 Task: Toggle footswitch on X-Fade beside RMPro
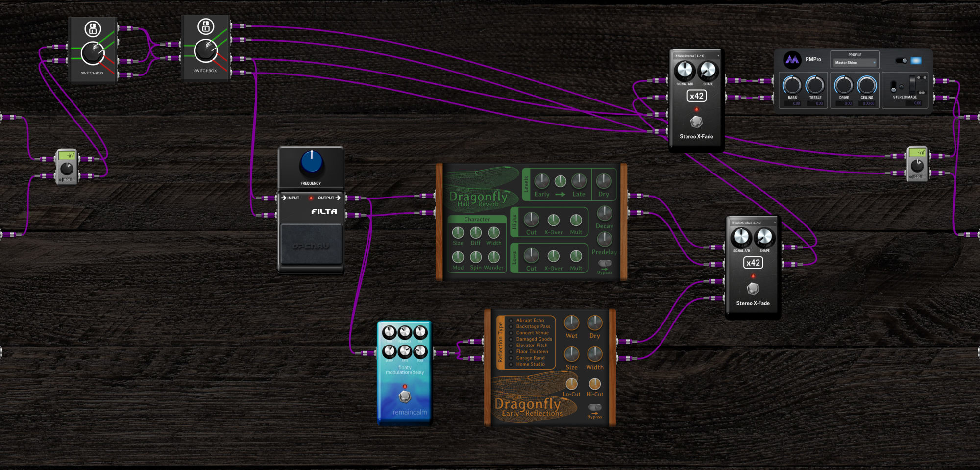coord(696,121)
